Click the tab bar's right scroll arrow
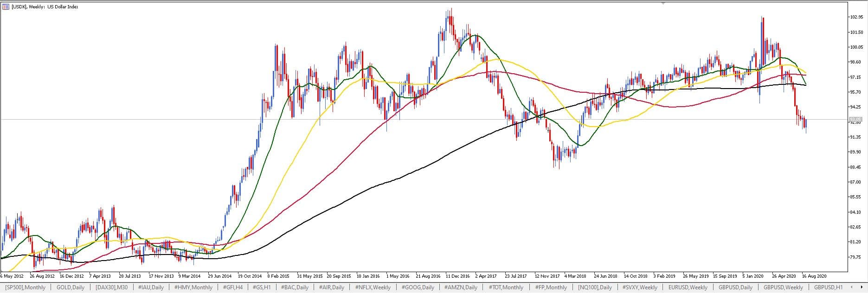This screenshot has width=868, height=293. click(x=862, y=287)
